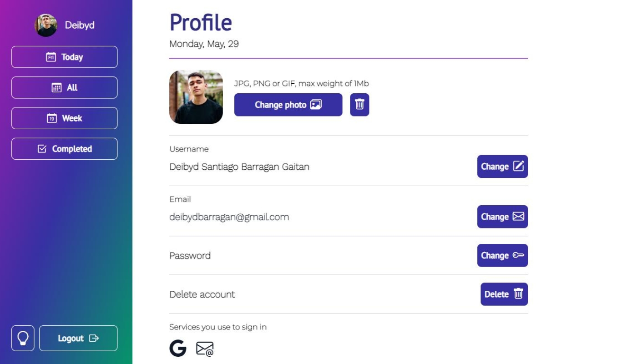Click the Deibyd name in the sidebar
Viewport: 637px width, 364px height.
point(80,25)
